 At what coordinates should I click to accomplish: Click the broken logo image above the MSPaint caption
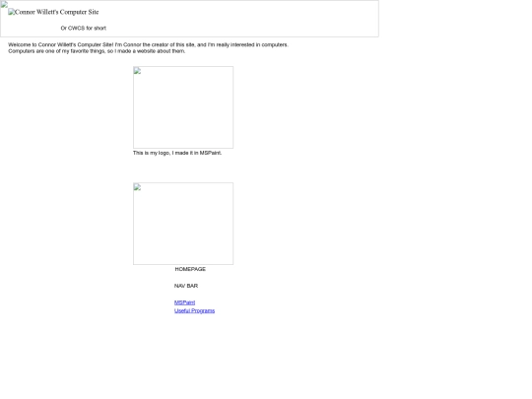(183, 107)
